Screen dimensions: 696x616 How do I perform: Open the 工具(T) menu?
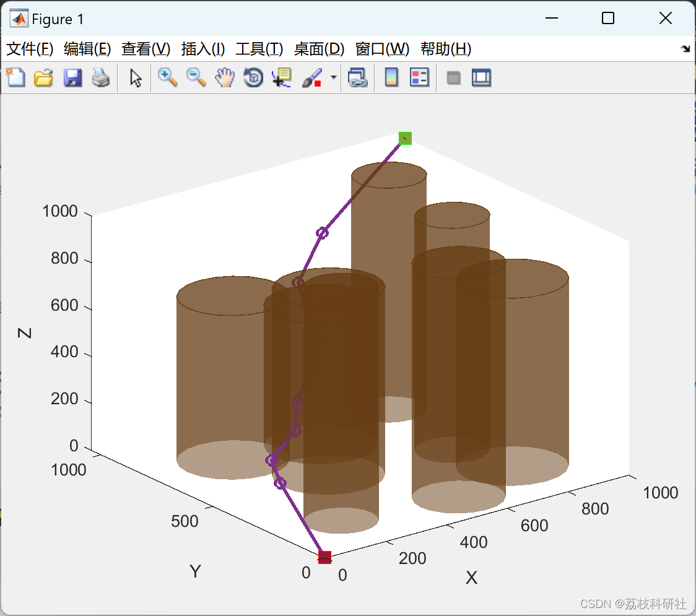259,49
